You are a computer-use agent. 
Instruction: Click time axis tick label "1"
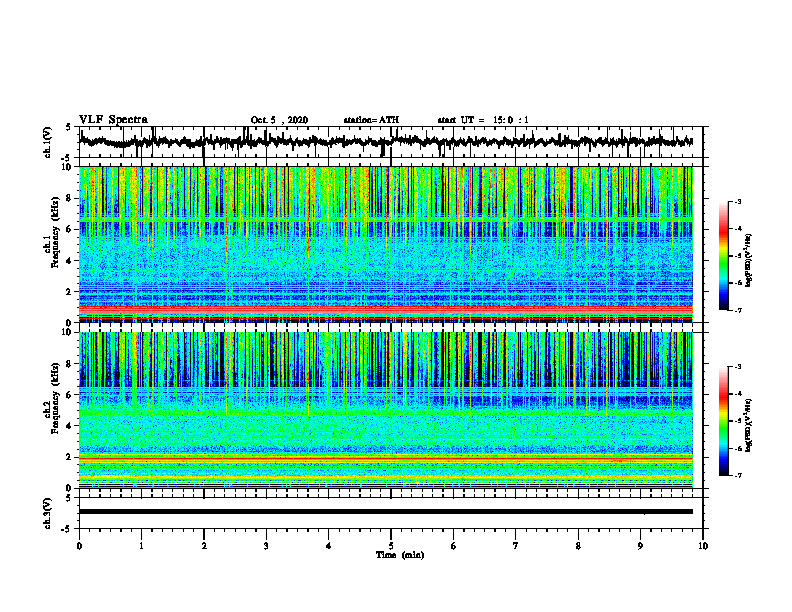pos(141,546)
